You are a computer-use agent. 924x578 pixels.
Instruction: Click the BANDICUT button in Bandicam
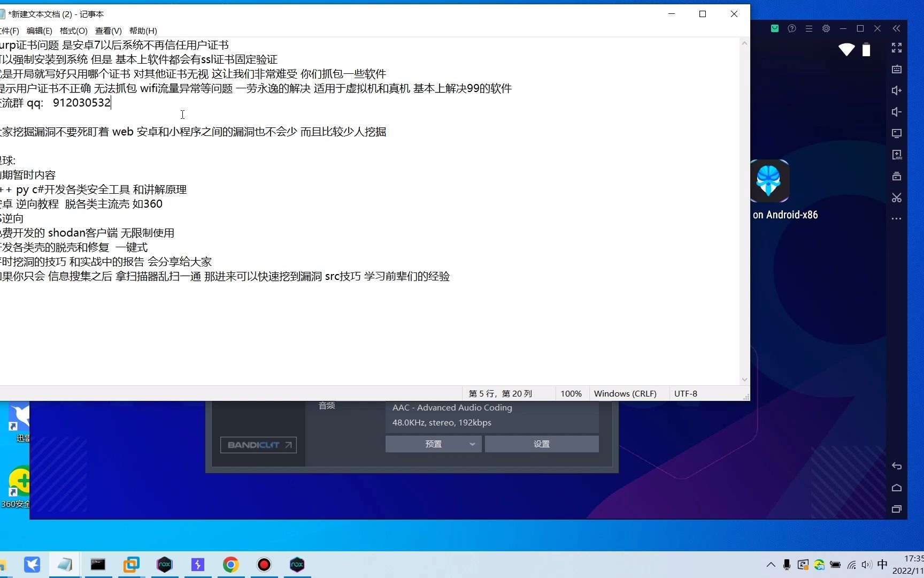point(258,445)
